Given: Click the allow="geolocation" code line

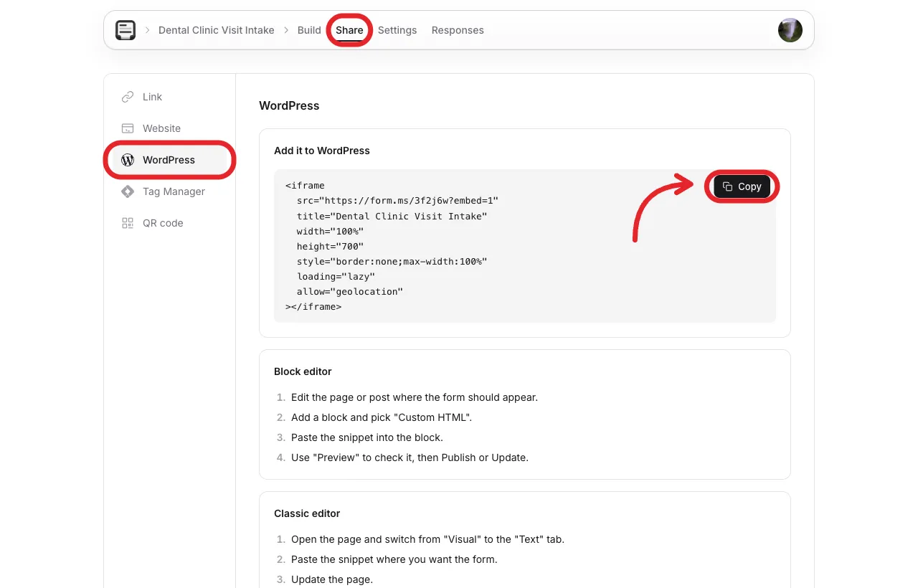Looking at the screenshot, I should click(x=350, y=292).
